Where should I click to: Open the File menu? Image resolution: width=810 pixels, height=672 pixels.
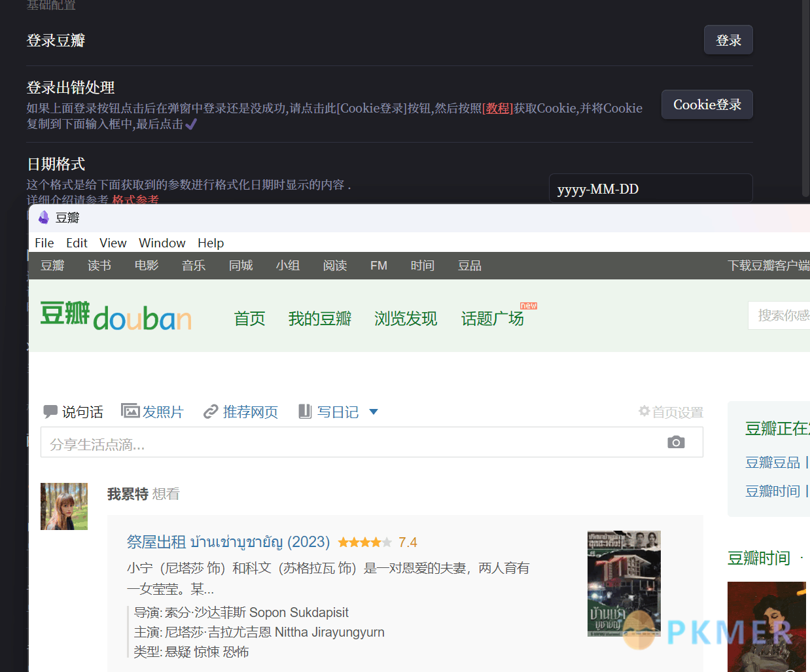[44, 243]
